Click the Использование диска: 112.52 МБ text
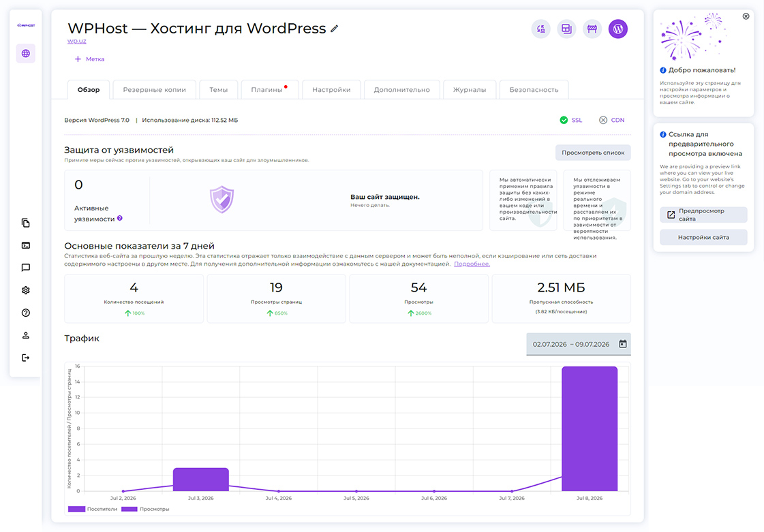Image resolution: width=764 pixels, height=532 pixels. pos(190,120)
